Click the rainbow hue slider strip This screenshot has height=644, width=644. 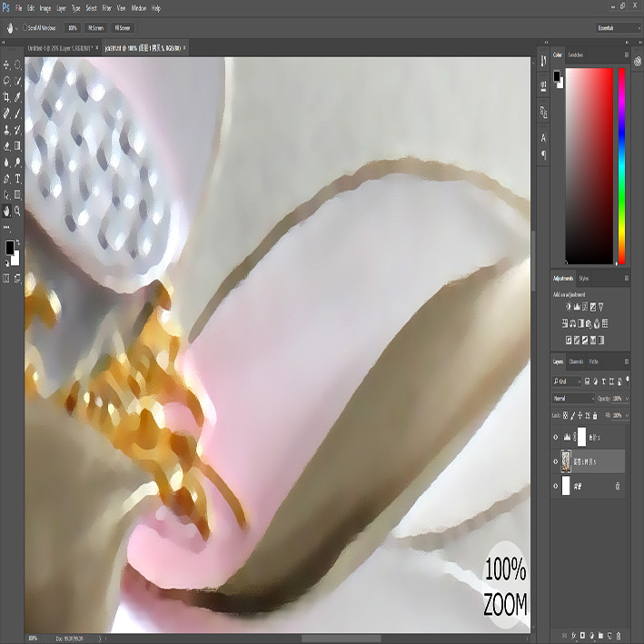pos(621,166)
